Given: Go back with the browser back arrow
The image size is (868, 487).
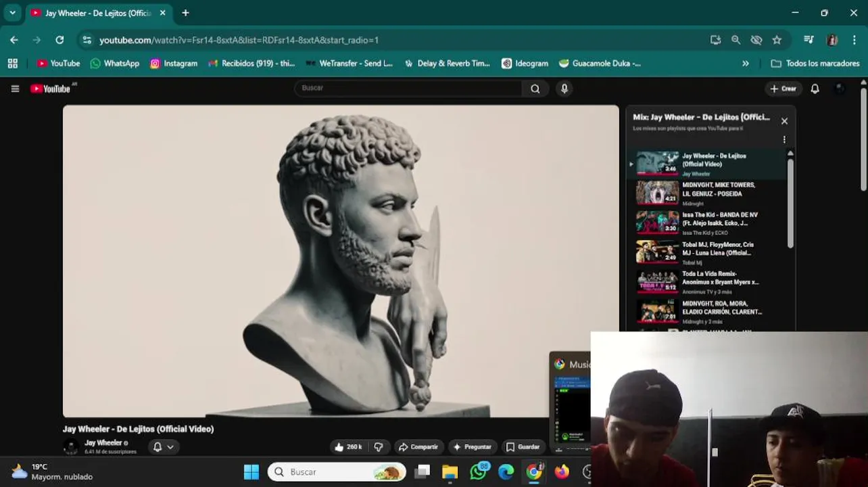Looking at the screenshot, I should pos(14,40).
